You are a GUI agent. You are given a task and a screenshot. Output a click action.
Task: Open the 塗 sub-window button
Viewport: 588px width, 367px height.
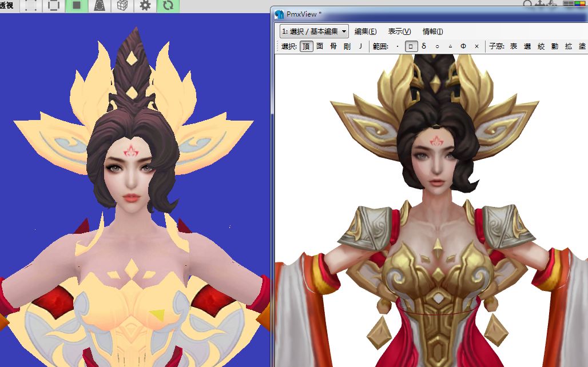tap(582, 46)
